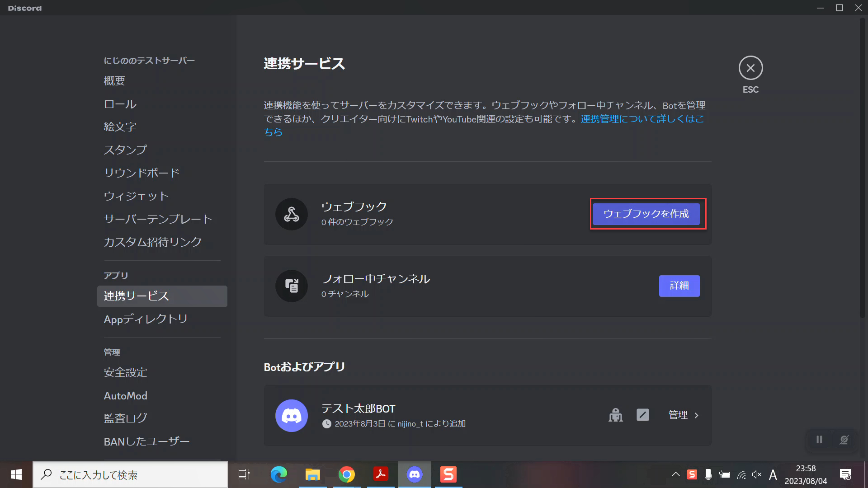Click the ウェブフックを作成 button
The height and width of the screenshot is (488, 868).
pos(646,214)
